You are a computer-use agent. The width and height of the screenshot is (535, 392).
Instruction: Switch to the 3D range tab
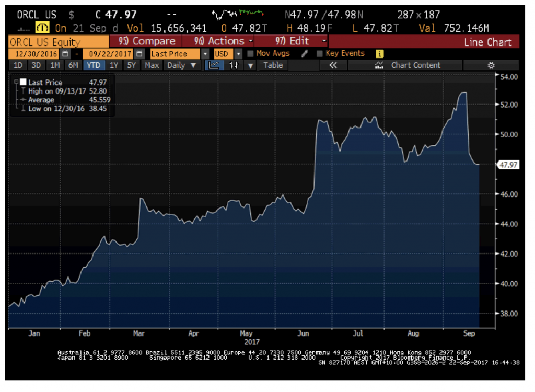(x=36, y=65)
